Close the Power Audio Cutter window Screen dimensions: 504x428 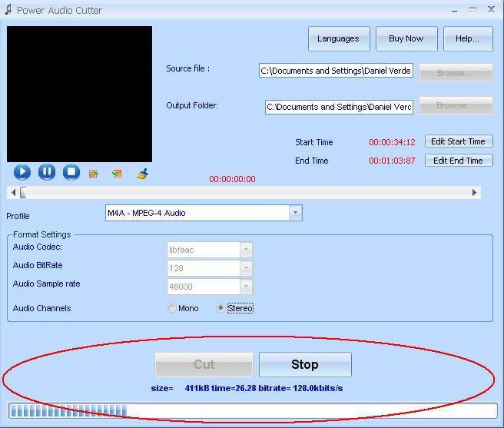pyautogui.click(x=491, y=10)
